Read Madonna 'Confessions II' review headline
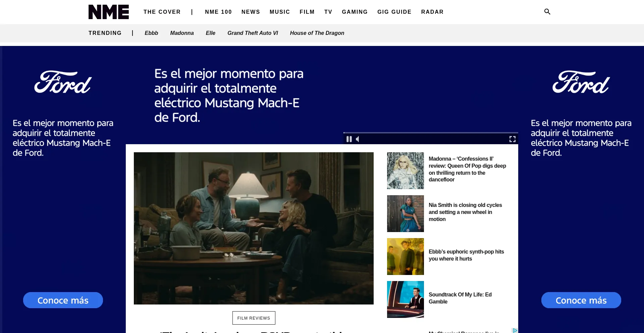Viewport: 644px width, 333px height. pos(468,169)
